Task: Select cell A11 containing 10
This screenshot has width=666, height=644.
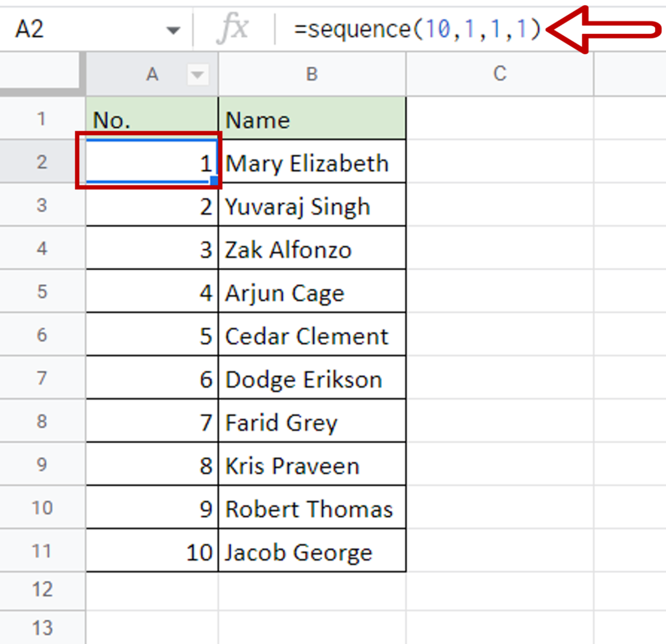Action: coord(152,550)
